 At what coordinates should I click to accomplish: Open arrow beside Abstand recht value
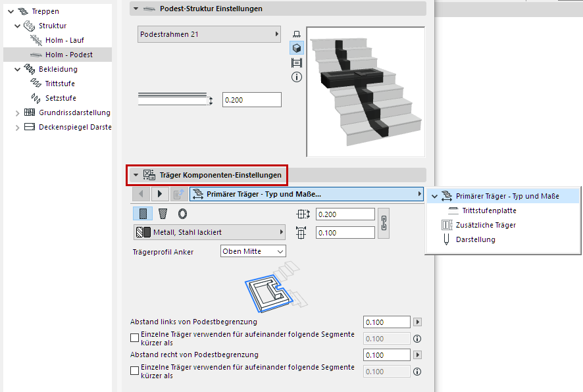(x=418, y=355)
